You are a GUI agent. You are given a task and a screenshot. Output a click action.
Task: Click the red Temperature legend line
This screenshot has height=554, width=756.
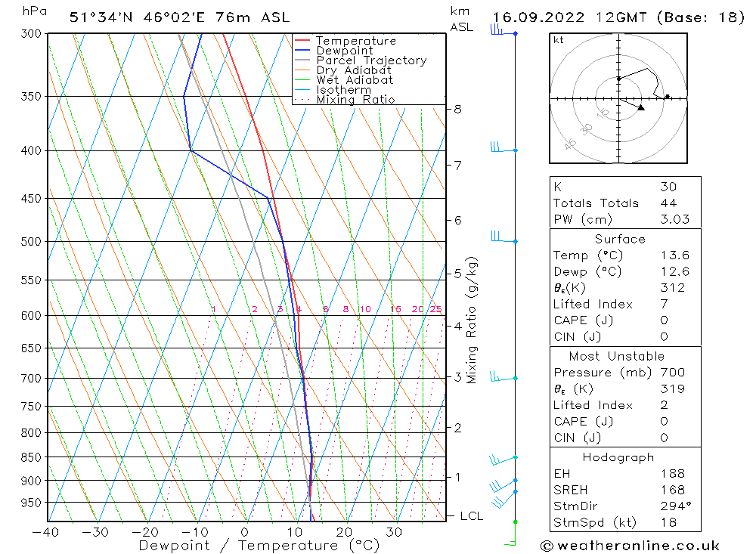(302, 41)
